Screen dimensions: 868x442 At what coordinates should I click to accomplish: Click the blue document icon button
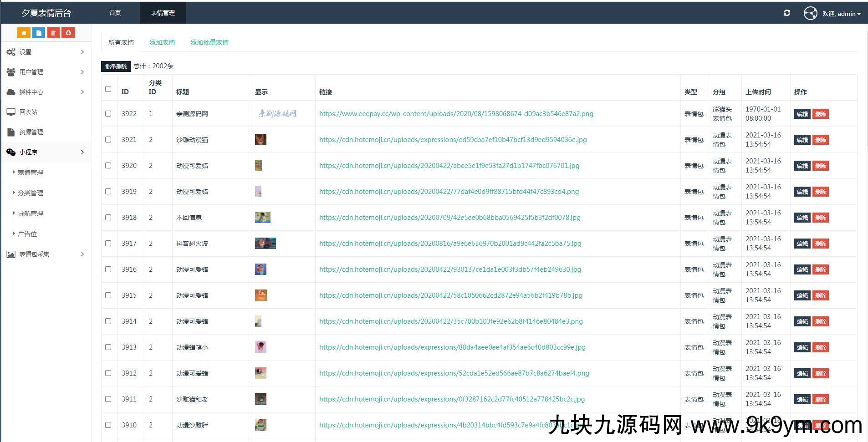click(39, 33)
